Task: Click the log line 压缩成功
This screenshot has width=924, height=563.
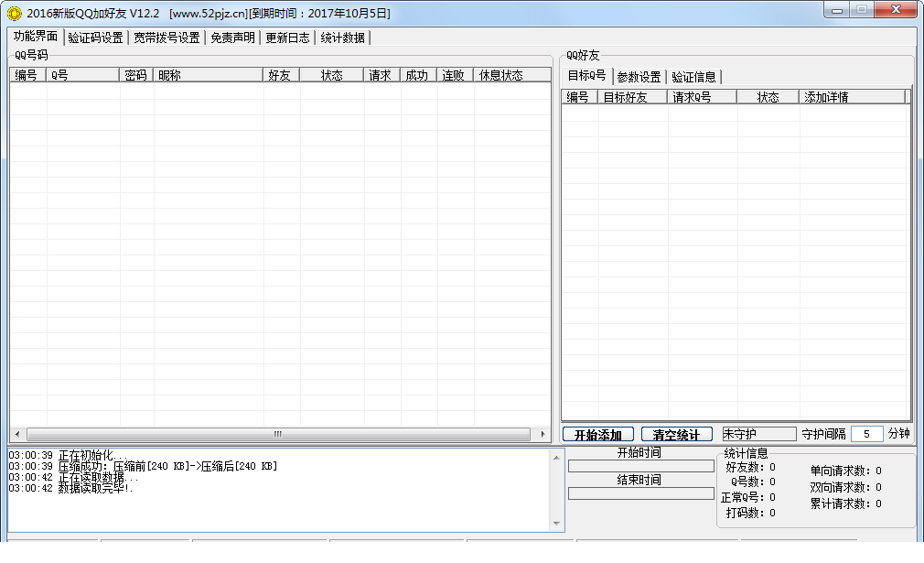Action: click(x=143, y=466)
